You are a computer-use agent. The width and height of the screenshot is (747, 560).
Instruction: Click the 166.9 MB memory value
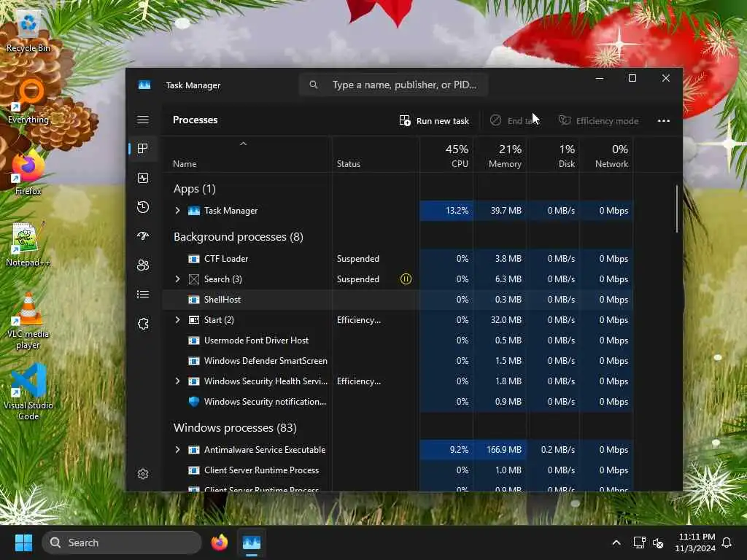coord(504,449)
